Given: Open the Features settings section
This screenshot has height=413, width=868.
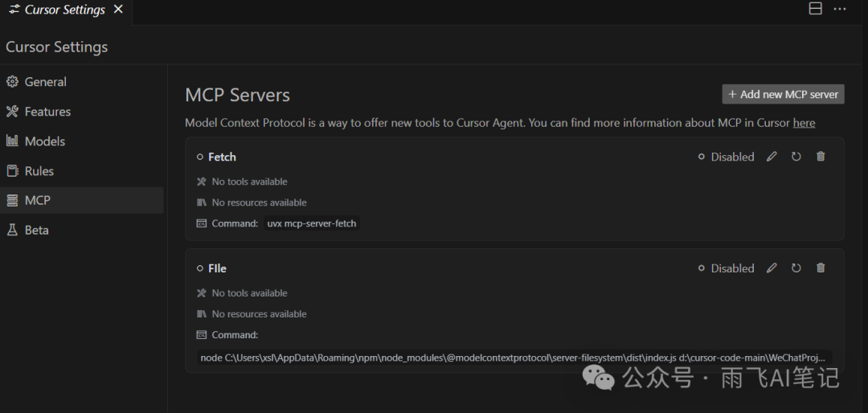Looking at the screenshot, I should coord(82,111).
